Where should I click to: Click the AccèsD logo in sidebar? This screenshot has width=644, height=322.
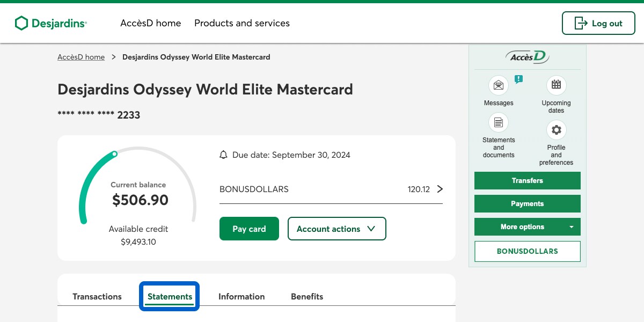(527, 57)
